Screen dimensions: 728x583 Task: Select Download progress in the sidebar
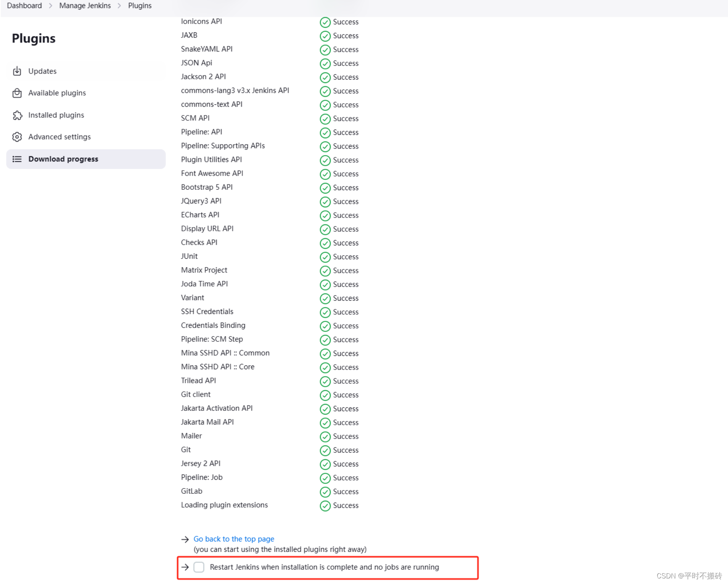click(86, 159)
